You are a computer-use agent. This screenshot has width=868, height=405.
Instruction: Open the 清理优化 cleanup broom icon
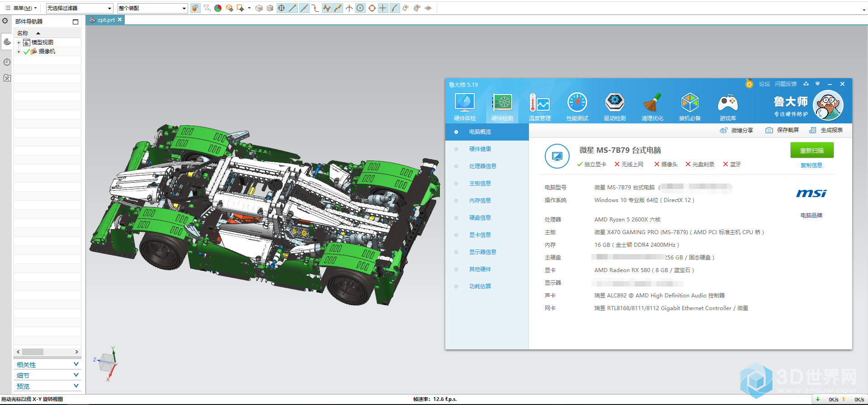click(652, 107)
